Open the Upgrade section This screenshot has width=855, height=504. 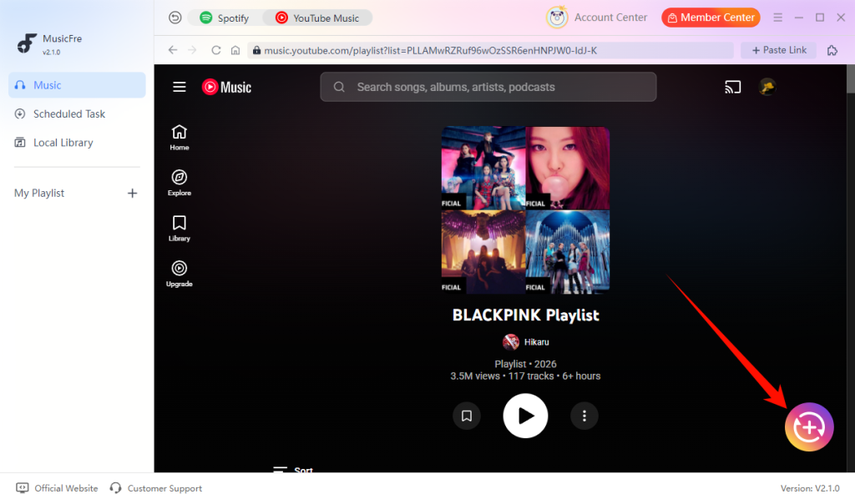click(x=180, y=274)
